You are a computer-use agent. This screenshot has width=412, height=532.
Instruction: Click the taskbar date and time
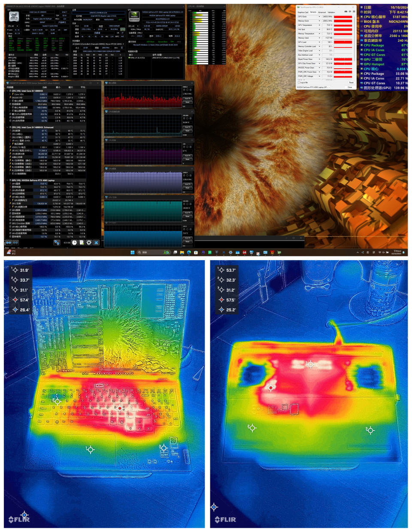click(397, 252)
